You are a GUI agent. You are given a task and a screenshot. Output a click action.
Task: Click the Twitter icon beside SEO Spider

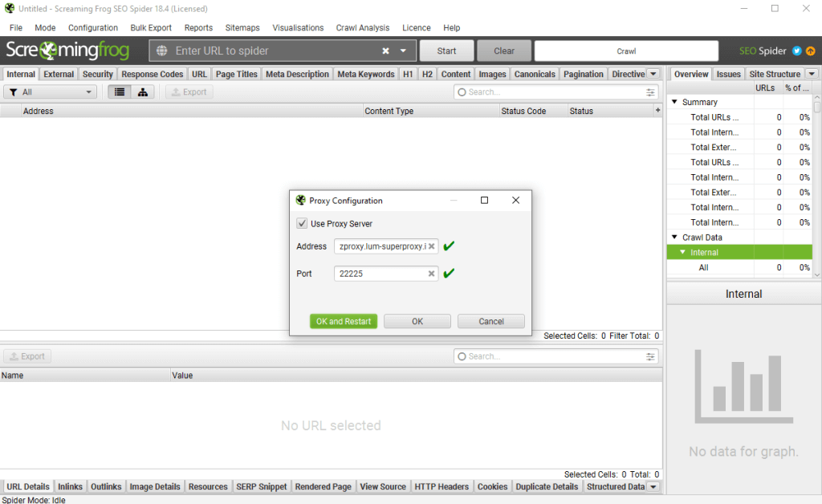coord(797,51)
